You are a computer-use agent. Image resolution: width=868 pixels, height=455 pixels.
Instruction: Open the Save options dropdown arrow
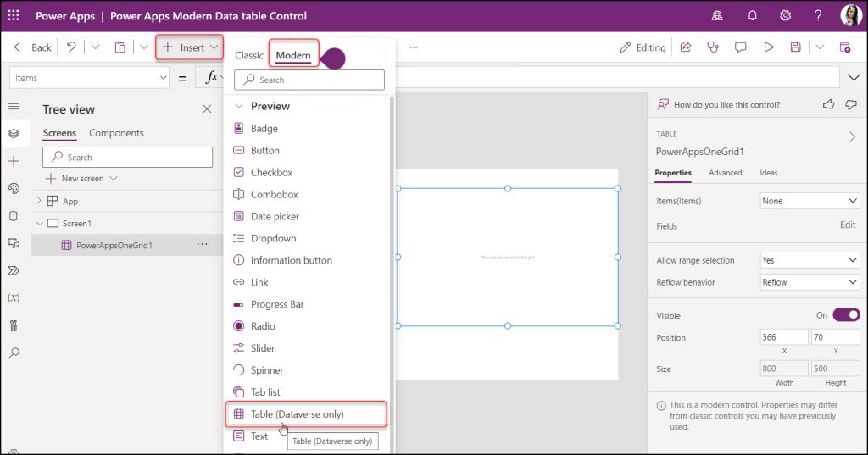[820, 47]
